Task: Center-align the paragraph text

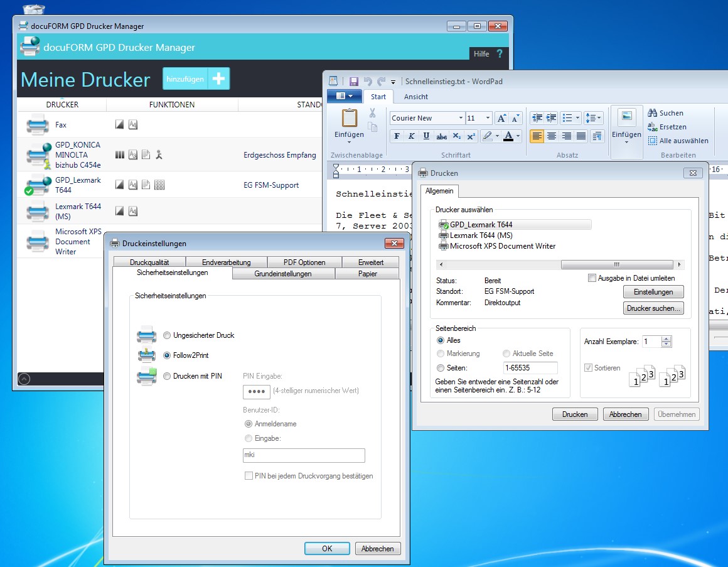Action: pos(552,136)
